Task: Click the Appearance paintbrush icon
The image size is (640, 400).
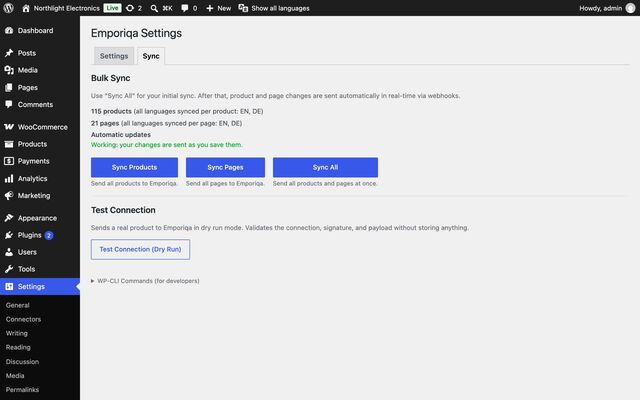Action: 9,218
